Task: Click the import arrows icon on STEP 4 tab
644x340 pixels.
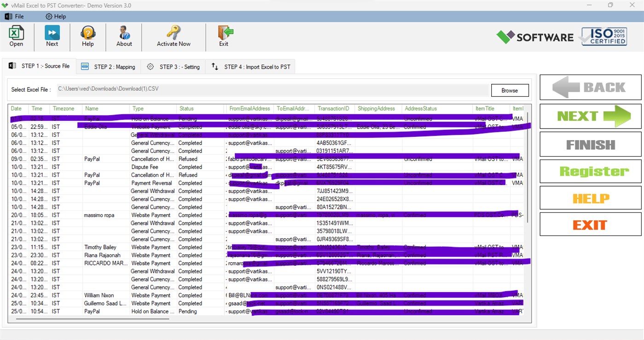Action: tap(215, 66)
